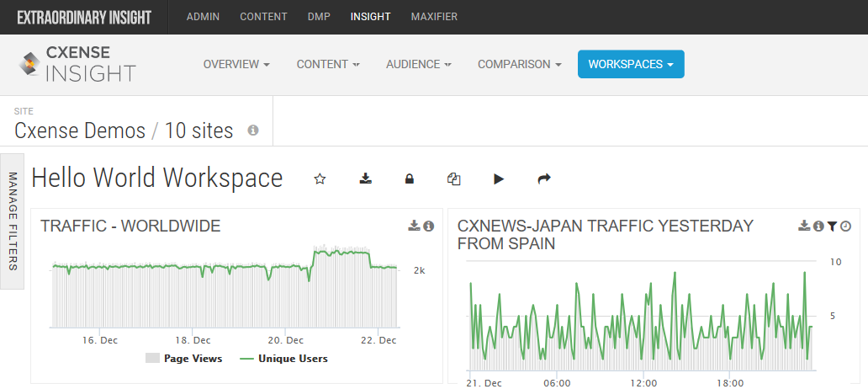This screenshot has width=868, height=389.
Task: Go to Admin in top bar
Action: coord(204,17)
